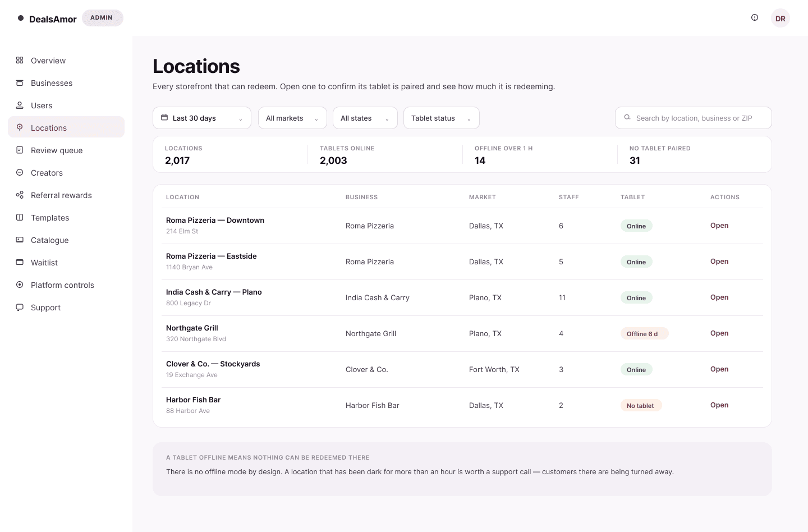Open the Harbor Fish Bar row action
The width and height of the screenshot is (808, 532).
click(719, 405)
